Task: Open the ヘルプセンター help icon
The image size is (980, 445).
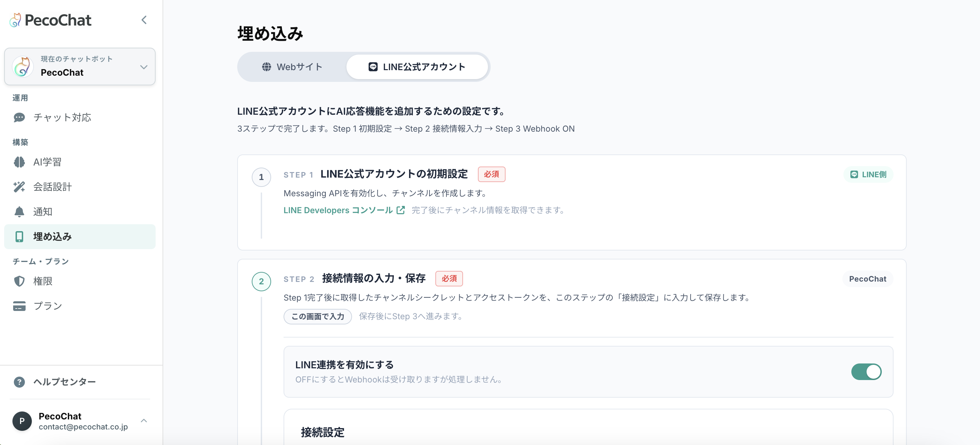Action: click(19, 382)
